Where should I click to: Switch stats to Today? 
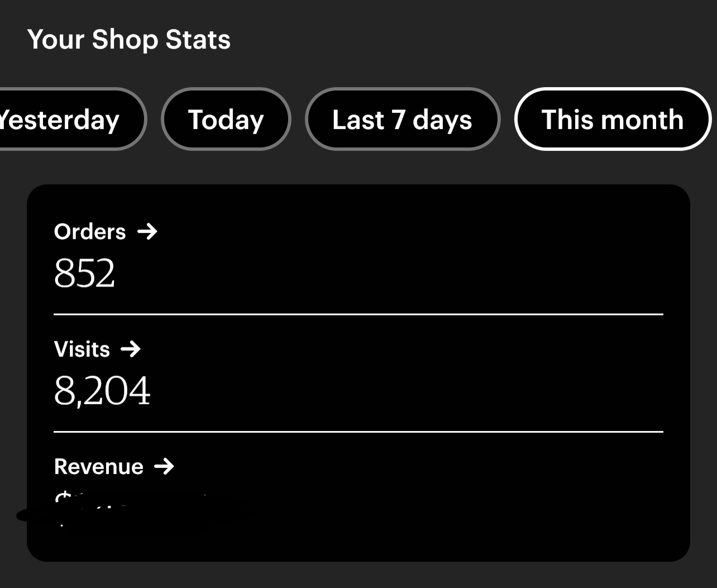point(226,119)
